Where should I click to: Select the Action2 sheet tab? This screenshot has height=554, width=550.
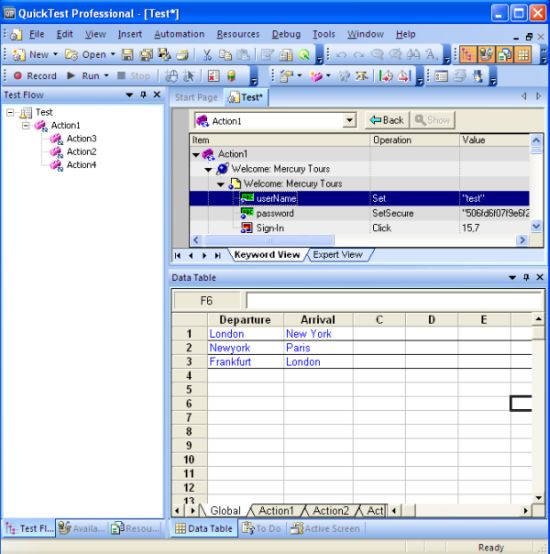pos(331,511)
